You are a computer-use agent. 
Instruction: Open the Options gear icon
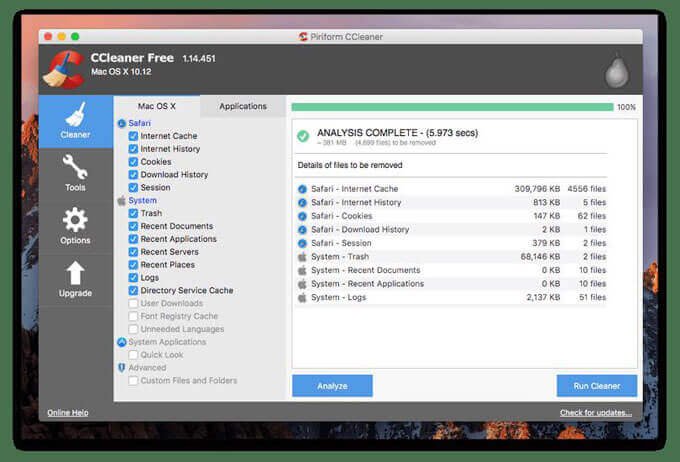(75, 220)
